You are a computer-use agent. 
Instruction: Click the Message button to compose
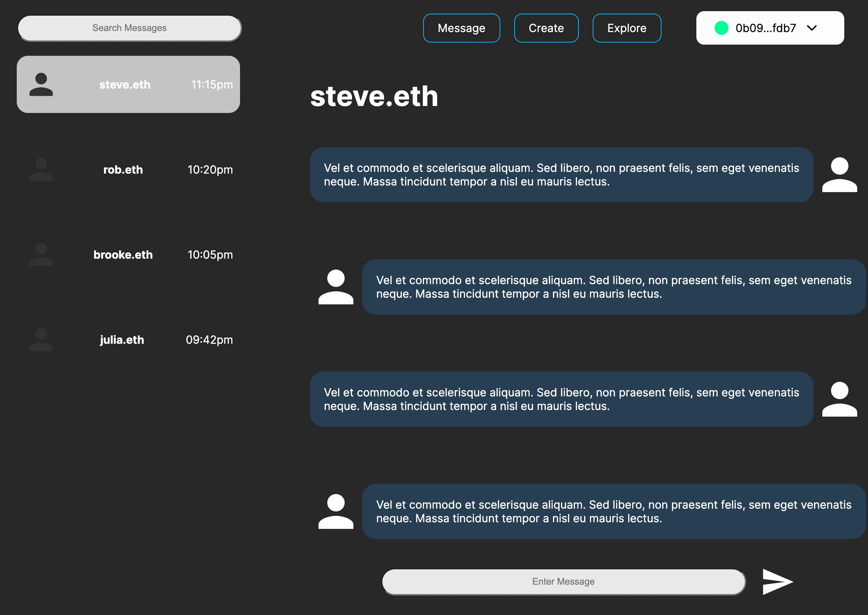click(x=462, y=28)
